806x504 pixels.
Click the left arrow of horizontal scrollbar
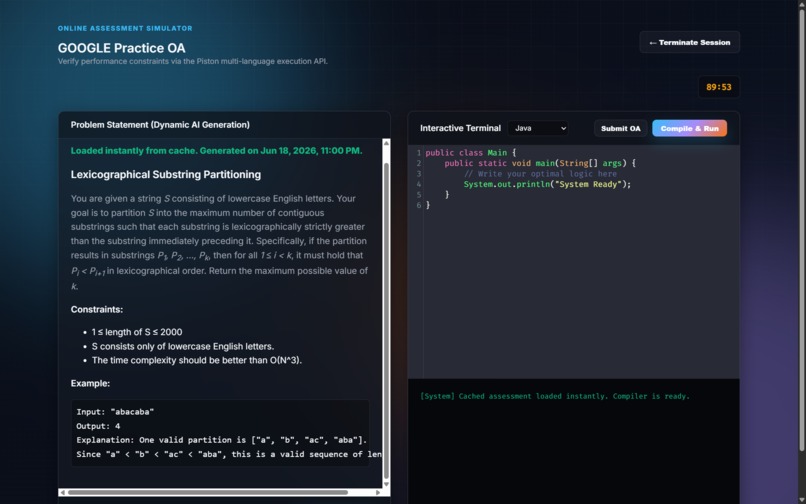pyautogui.click(x=62, y=492)
